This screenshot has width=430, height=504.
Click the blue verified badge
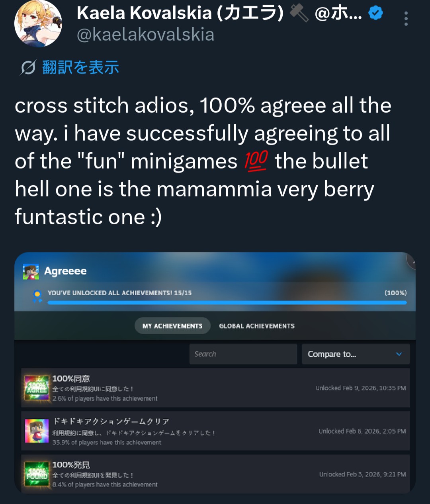click(375, 14)
